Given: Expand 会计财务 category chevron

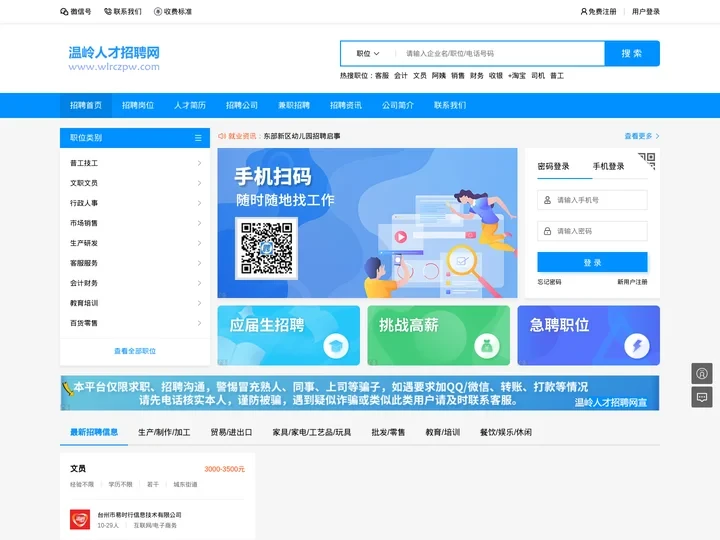Looking at the screenshot, I should [x=199, y=283].
